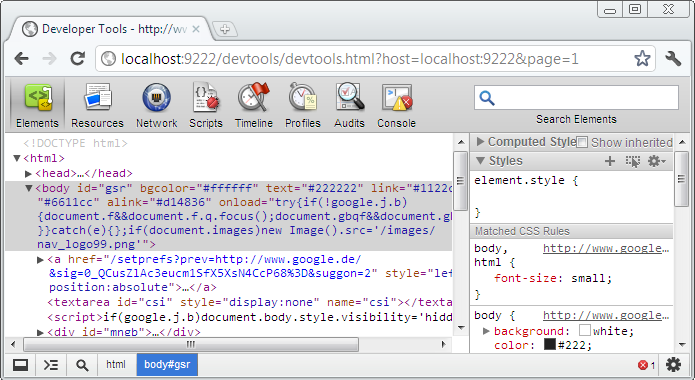Screen dimensions: 695x380
Task: Close the Developer Tools tab
Action: (x=195, y=29)
